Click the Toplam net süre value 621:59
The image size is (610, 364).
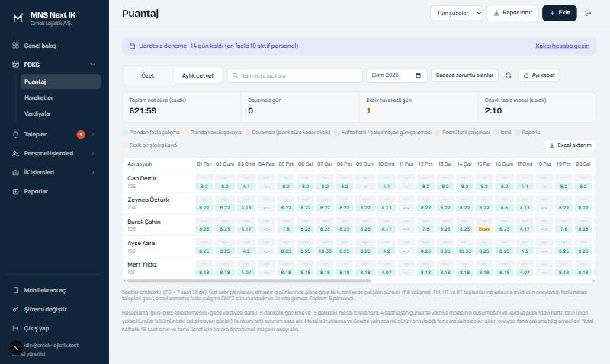[x=143, y=110]
